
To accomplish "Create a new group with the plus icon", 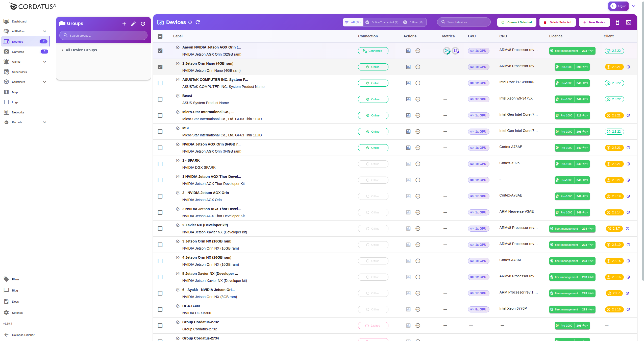I will (124, 23).
